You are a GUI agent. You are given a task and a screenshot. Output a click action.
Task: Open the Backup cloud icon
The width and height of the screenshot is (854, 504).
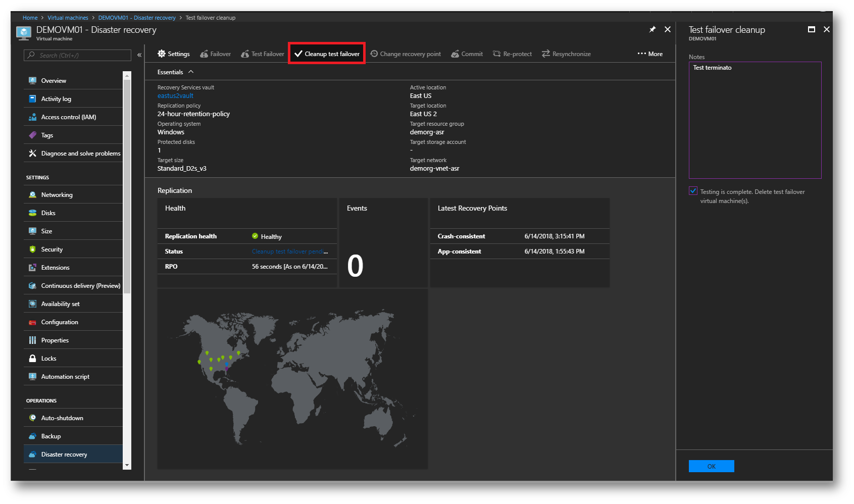32,436
